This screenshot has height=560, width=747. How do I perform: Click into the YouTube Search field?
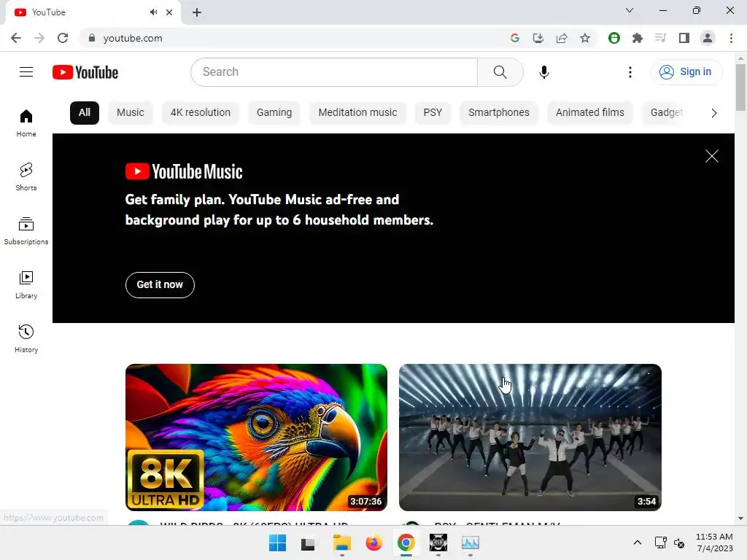click(334, 72)
